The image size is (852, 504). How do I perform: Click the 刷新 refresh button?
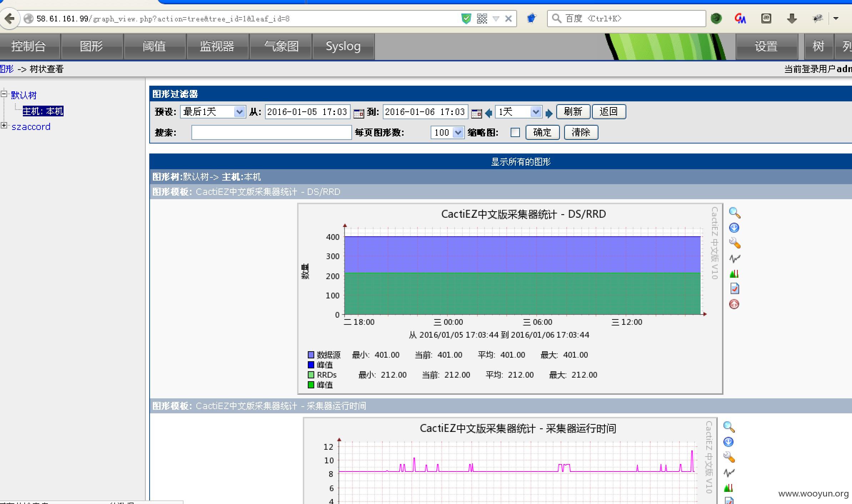pos(573,112)
